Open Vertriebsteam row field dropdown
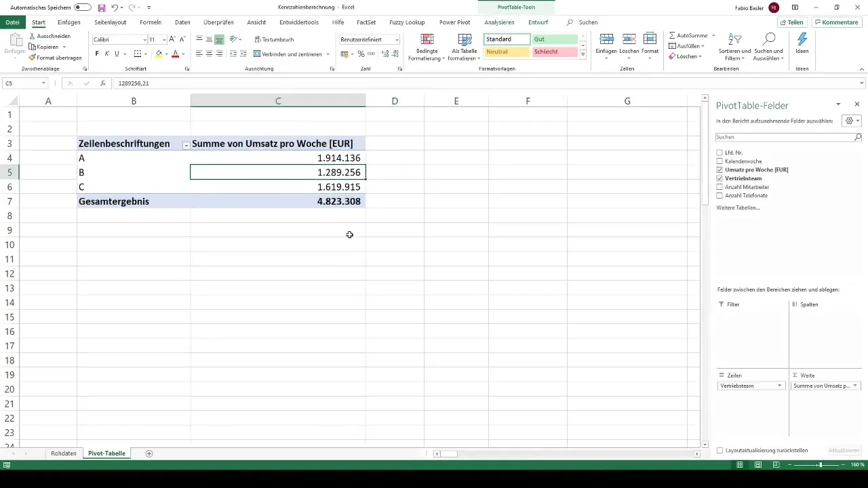Screen dimensions: 868x488 [780, 386]
